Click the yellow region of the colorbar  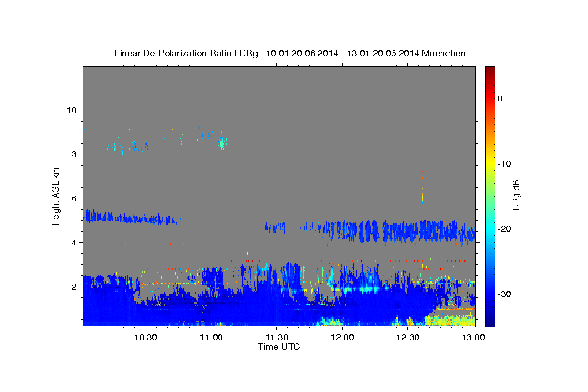click(490, 162)
